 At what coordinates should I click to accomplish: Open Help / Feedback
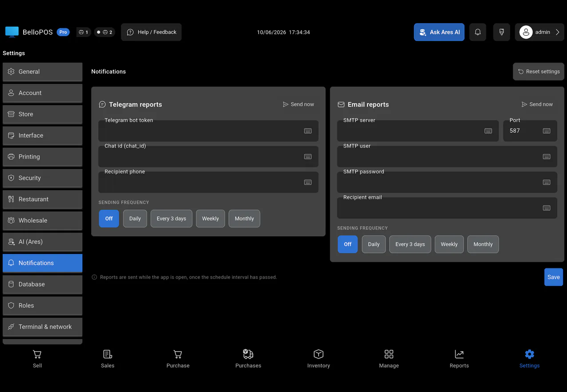[151, 32]
